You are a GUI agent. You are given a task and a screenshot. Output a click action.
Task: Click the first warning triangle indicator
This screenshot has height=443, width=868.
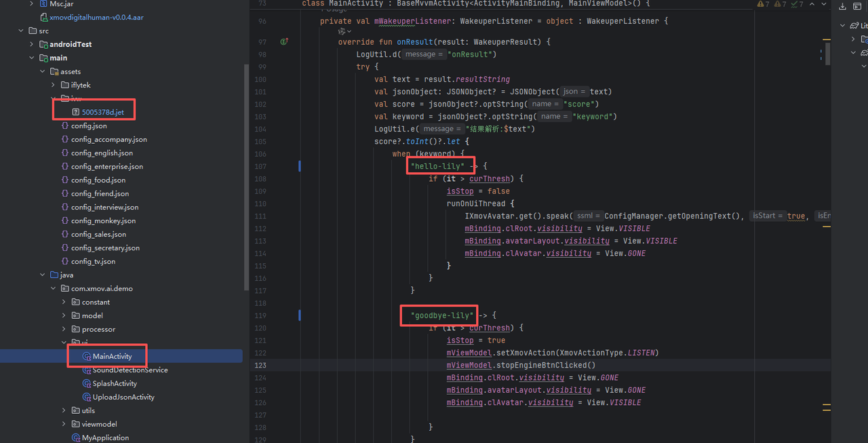(x=759, y=5)
